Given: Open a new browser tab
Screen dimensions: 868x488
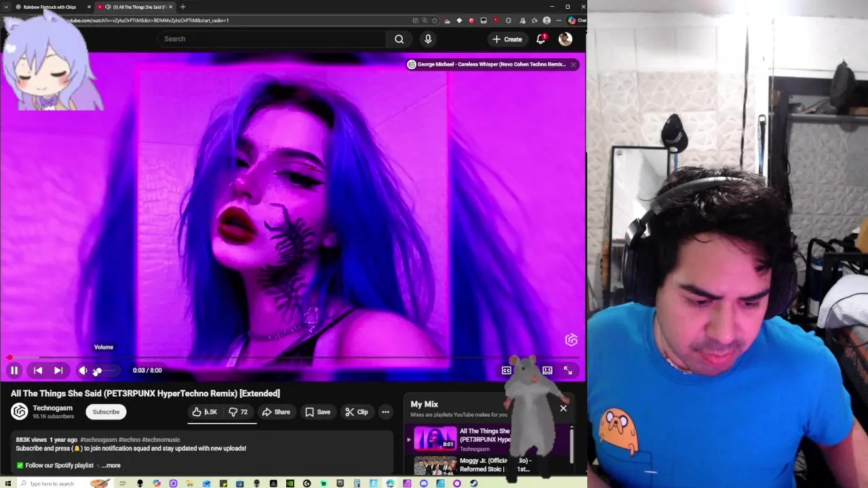Looking at the screenshot, I should 182,7.
